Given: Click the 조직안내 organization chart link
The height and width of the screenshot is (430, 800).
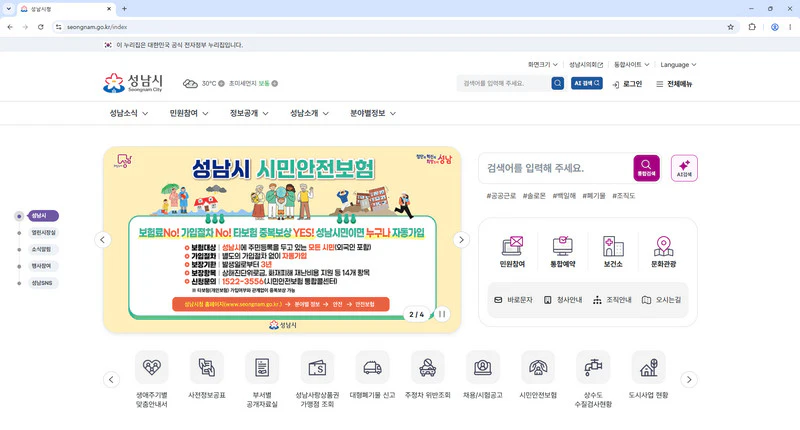Looking at the screenshot, I should click(612, 300).
